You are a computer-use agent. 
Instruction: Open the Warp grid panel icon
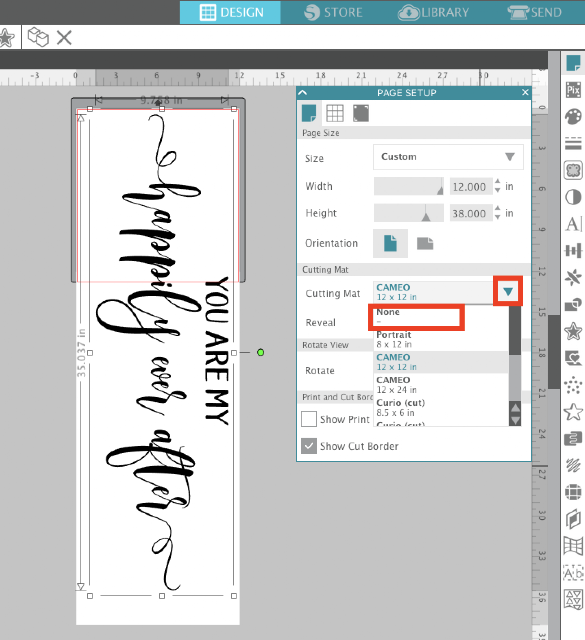(x=573, y=546)
